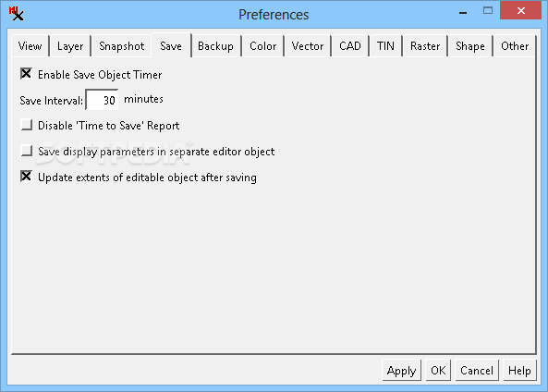This screenshot has width=548, height=392.
Task: Go to the Backup tab
Action: 215,46
